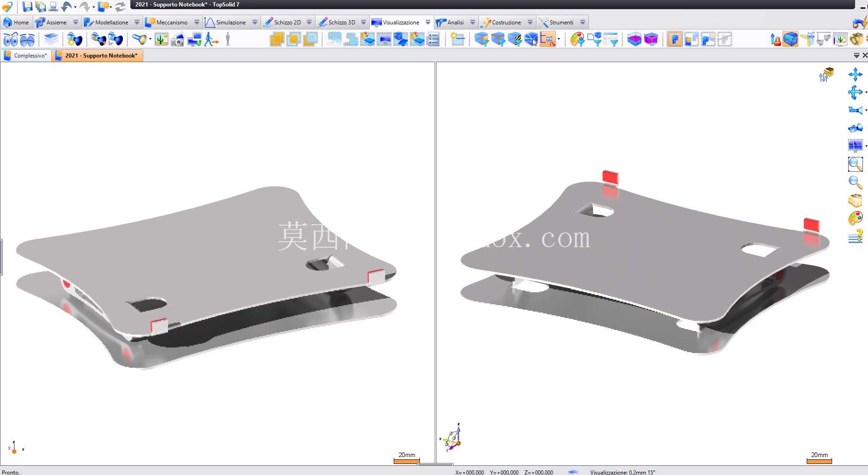Screen dimensions: 868x475
Task: Toggle the highlighted part display mode button
Action: tap(675, 40)
